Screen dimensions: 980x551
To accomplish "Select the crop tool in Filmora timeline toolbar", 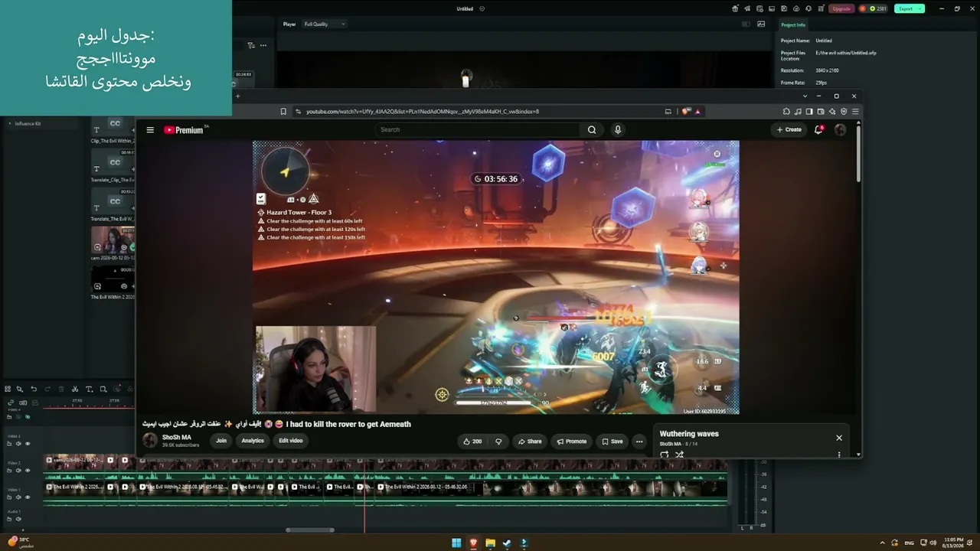I will [x=103, y=389].
